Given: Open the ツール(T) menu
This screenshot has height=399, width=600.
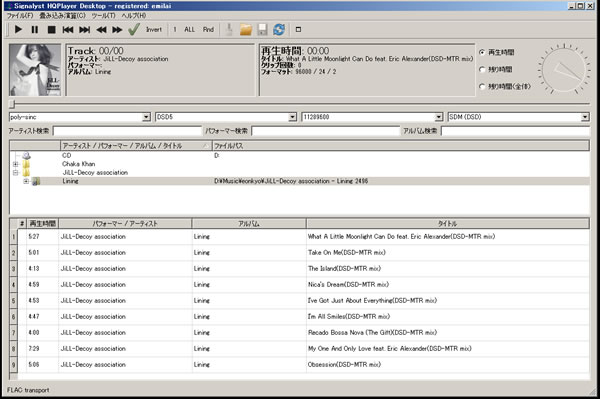Looking at the screenshot, I should [103, 16].
